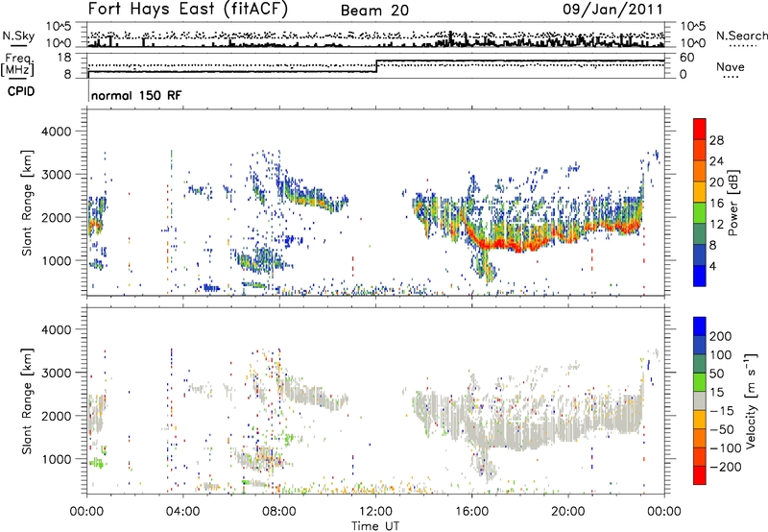
Task: Click the 'Power [dB]' colorbar title
Action: coord(732,203)
